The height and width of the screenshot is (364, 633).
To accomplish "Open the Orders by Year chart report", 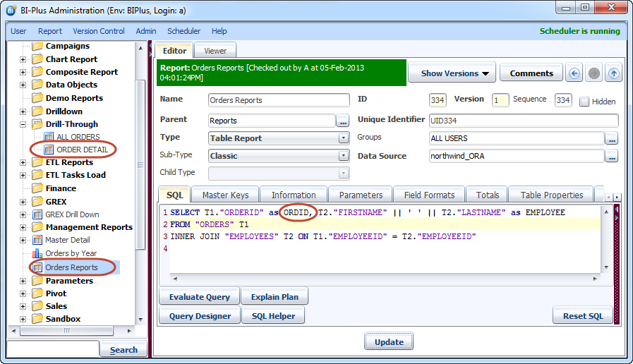I will (71, 253).
